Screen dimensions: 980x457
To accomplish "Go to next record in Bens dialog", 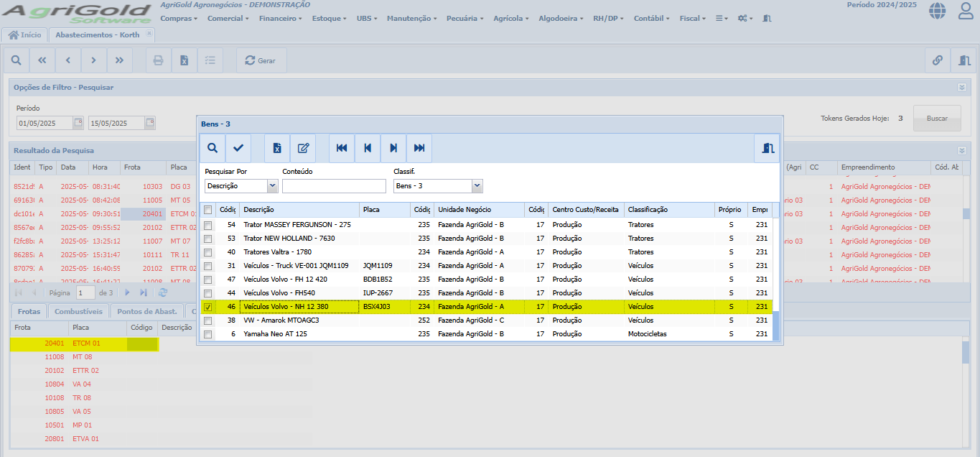I will click(393, 148).
